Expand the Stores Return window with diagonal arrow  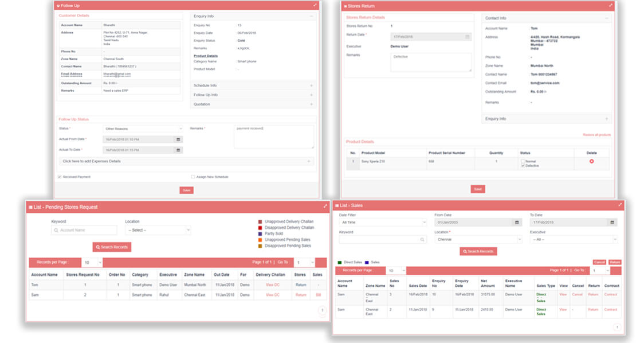610,6
